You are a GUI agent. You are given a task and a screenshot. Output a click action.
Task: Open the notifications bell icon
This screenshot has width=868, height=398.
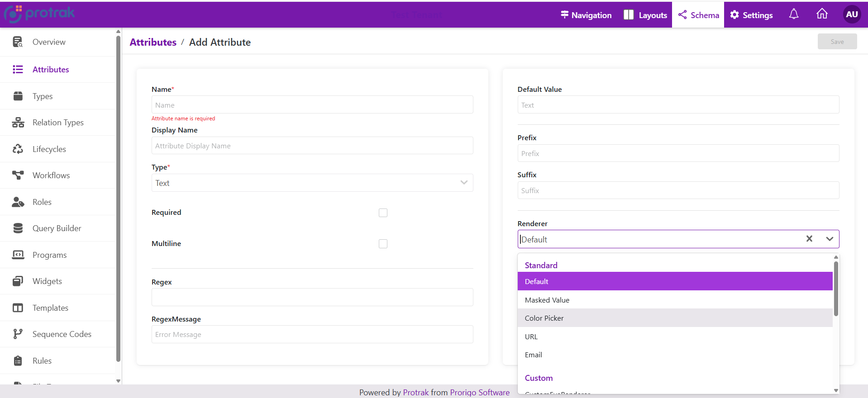click(x=794, y=14)
